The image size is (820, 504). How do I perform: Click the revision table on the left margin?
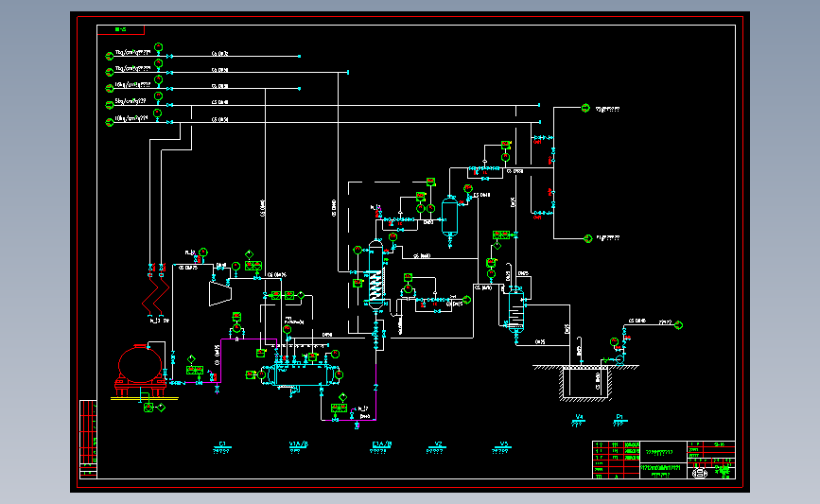pos(88,439)
